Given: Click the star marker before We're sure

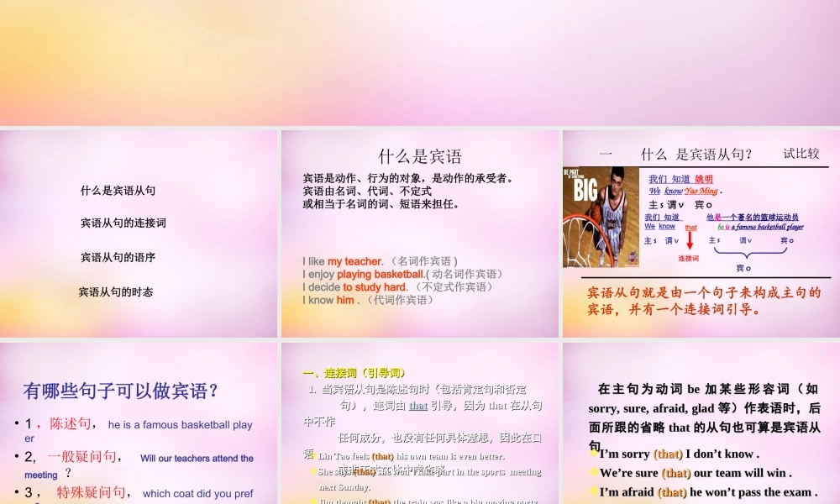Looking at the screenshot, I should 594,473.
